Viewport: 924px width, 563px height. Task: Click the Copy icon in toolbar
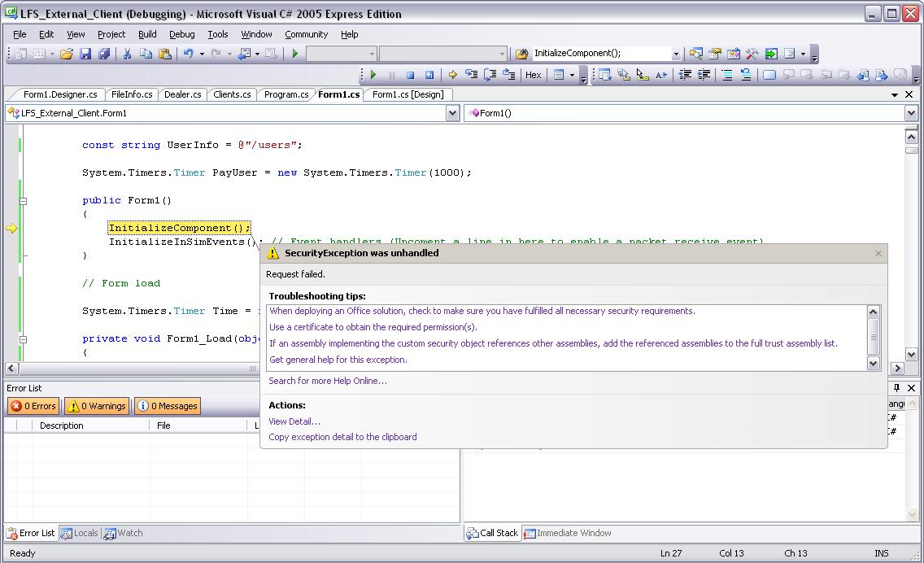pos(146,54)
